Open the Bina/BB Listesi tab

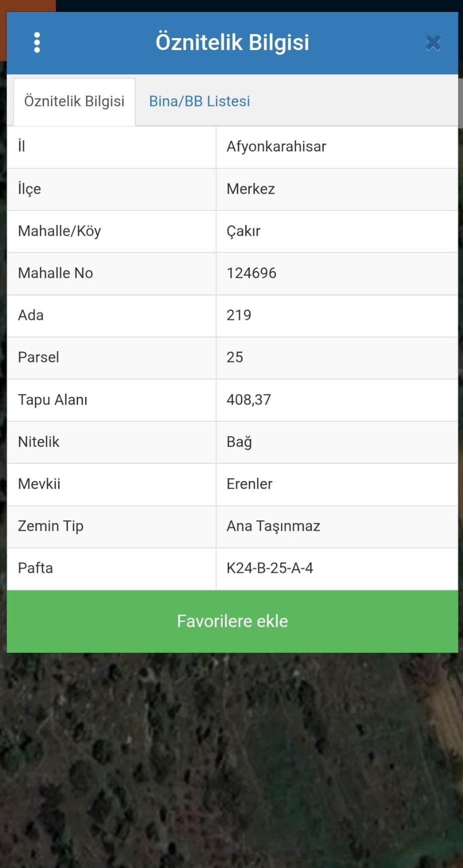199,101
